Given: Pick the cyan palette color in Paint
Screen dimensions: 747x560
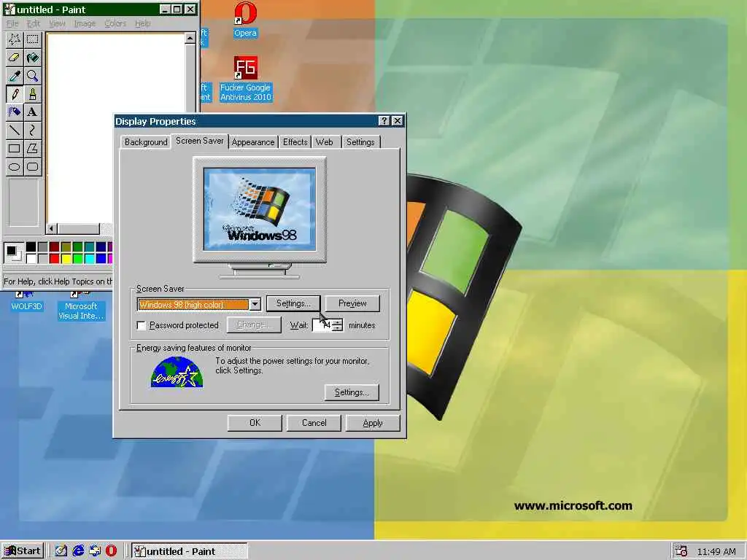Looking at the screenshot, I should 89,259.
